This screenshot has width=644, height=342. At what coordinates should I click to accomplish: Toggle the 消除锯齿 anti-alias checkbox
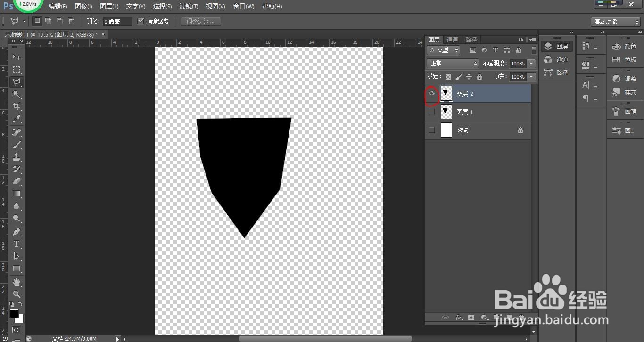[141, 21]
